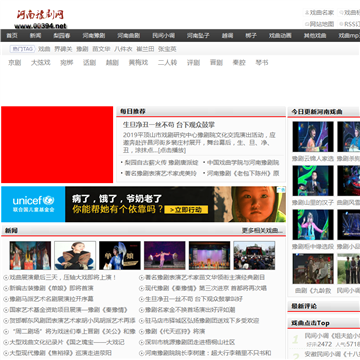Open the 评剧 category link

pyautogui.click(x=193, y=63)
